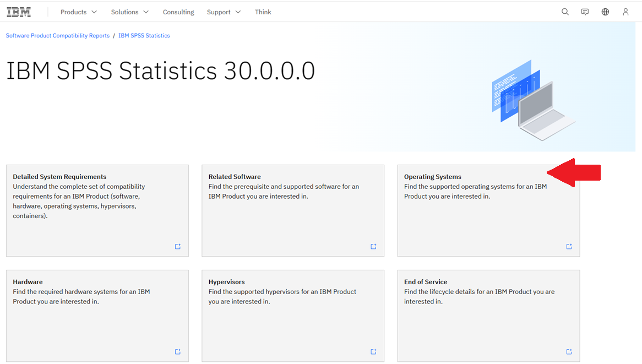Open the Consulting menu item

(x=178, y=12)
